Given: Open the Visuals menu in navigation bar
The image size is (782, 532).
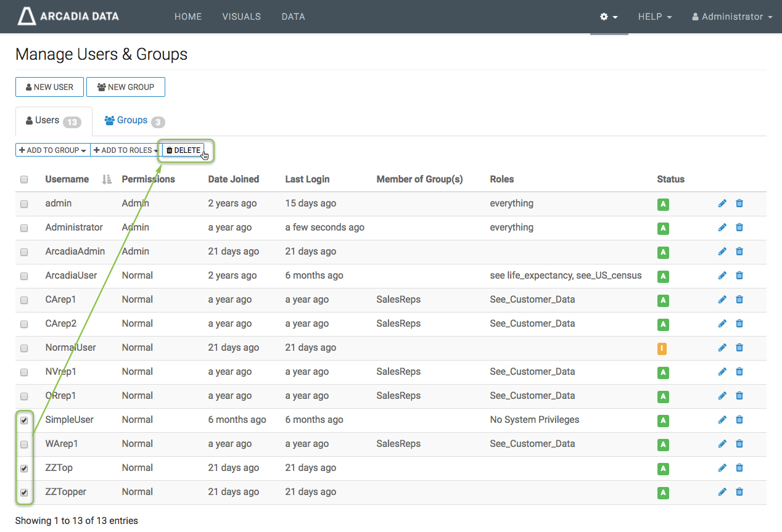Looking at the screenshot, I should click(241, 17).
